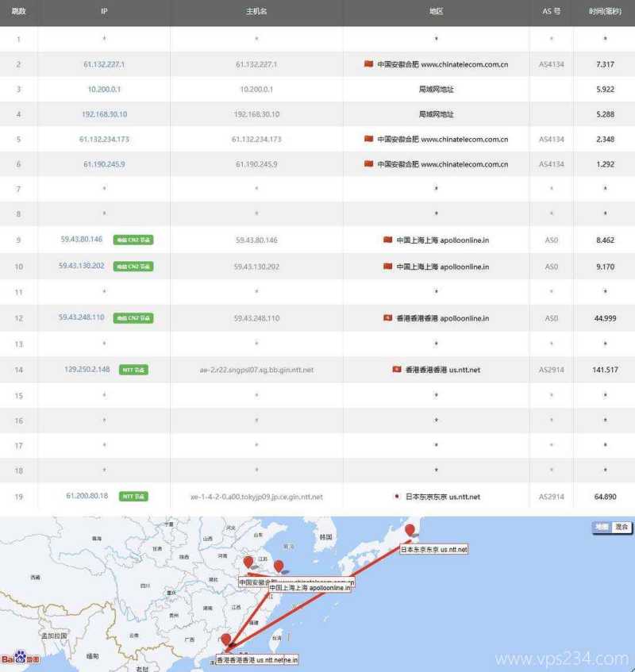Viewport: 635px width, 672px height.
Task: Select the 地图 map view button
Action: pyautogui.click(x=602, y=527)
